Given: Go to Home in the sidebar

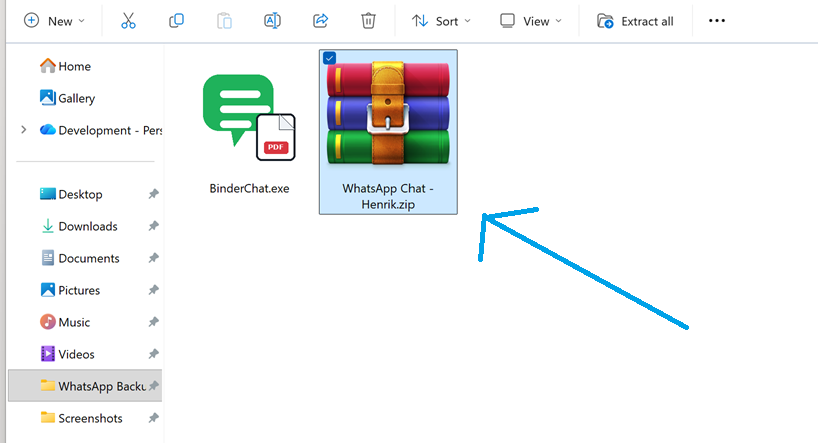Looking at the screenshot, I should click(x=65, y=66).
